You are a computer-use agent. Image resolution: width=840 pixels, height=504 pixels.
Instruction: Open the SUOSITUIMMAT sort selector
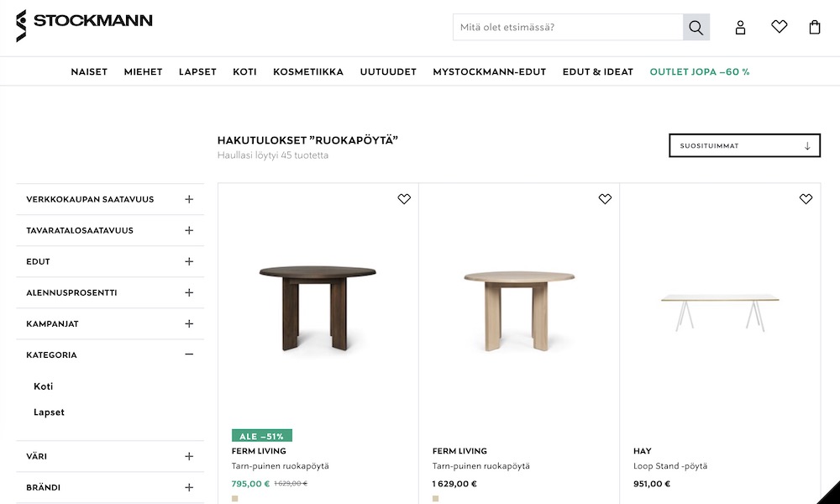click(744, 145)
